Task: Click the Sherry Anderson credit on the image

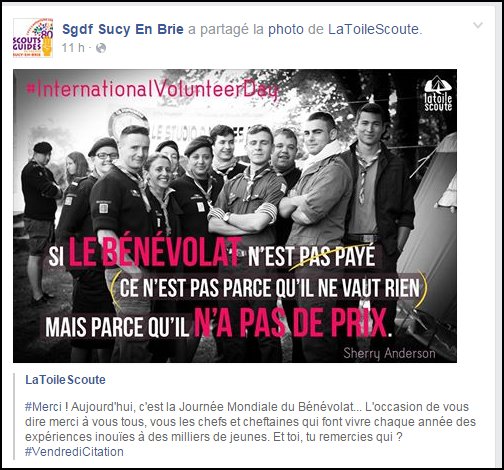Action: pyautogui.click(x=389, y=353)
